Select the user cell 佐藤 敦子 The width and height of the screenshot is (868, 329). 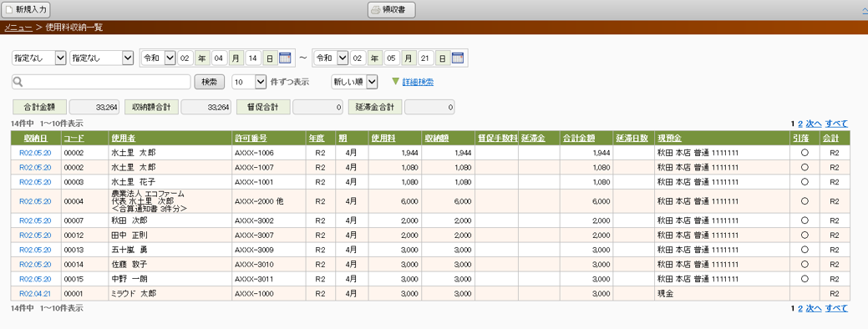click(x=170, y=265)
